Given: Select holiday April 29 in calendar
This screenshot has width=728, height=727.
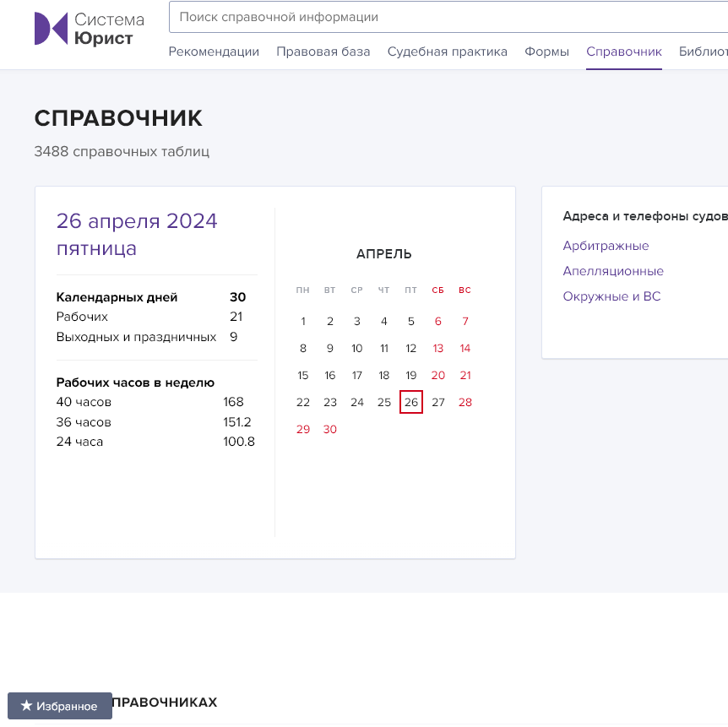Looking at the screenshot, I should (x=302, y=429).
